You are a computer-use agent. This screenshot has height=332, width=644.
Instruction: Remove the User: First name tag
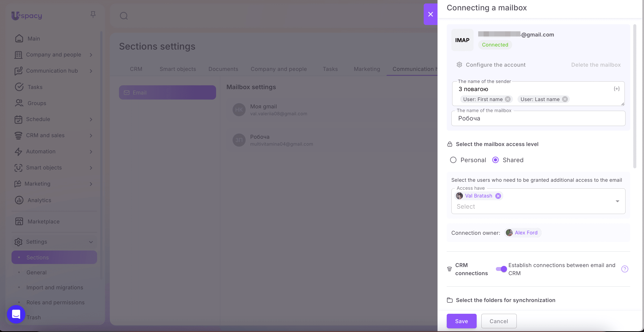point(508,99)
